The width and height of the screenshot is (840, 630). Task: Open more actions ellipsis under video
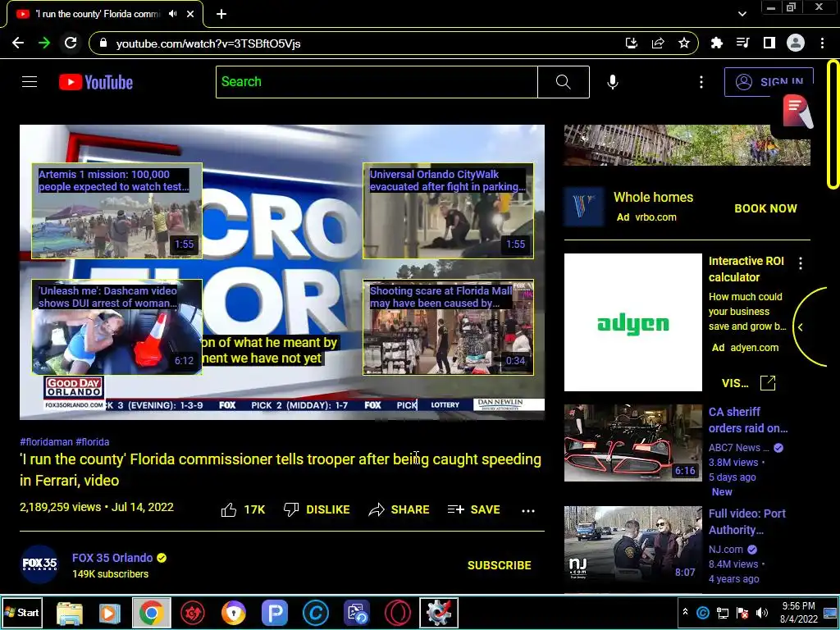tap(528, 510)
